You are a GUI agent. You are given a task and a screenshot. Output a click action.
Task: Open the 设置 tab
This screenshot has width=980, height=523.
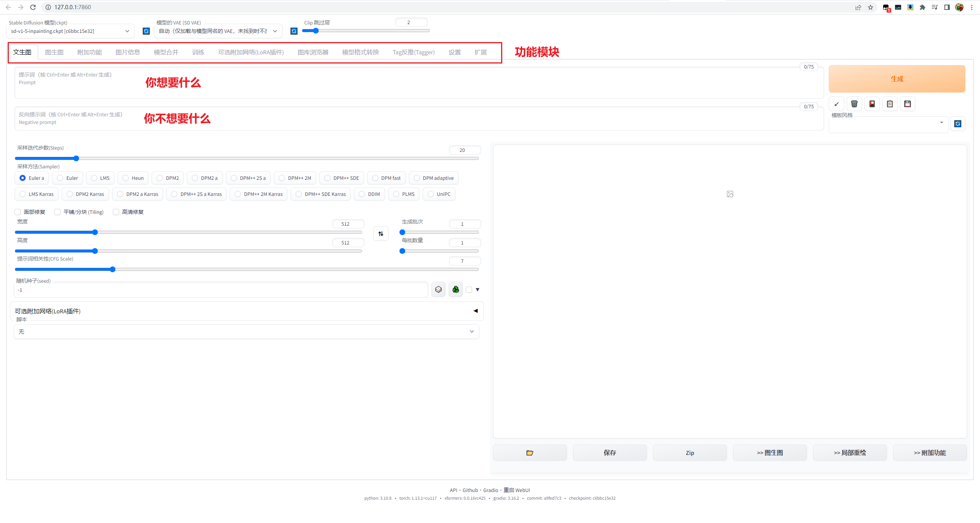pyautogui.click(x=454, y=52)
